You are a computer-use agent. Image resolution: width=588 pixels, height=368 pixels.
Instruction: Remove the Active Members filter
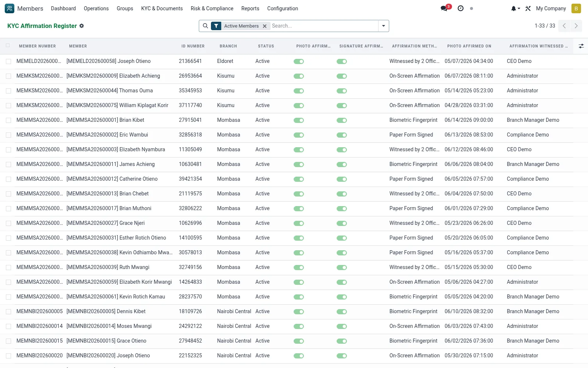pos(265,26)
